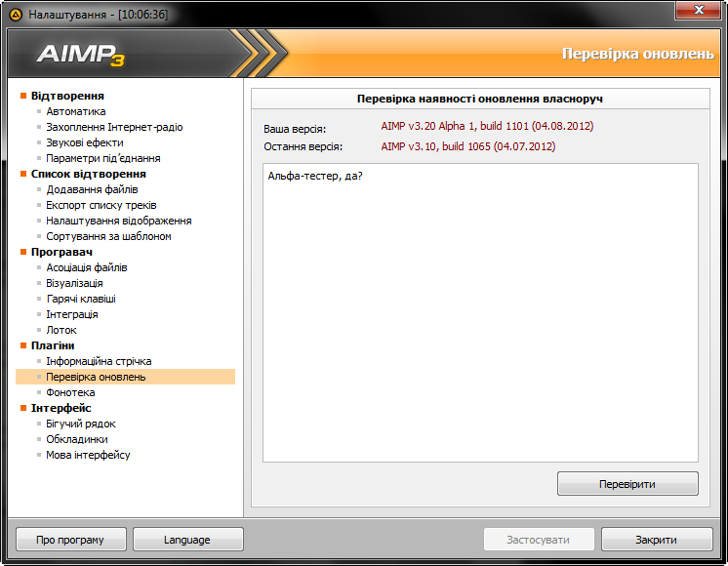Click the Остання версія label
728x566 pixels.
coord(303,146)
